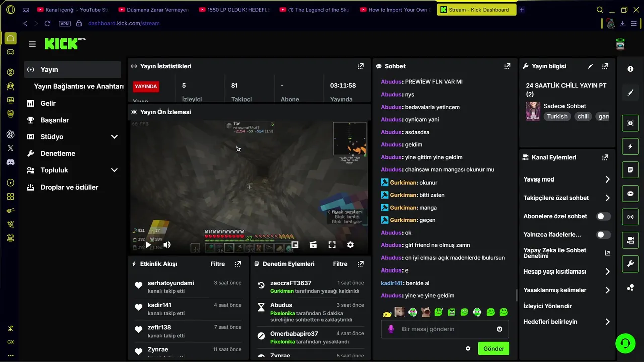Mute the stream preview volume
The height and width of the screenshot is (362, 644).
(x=167, y=245)
